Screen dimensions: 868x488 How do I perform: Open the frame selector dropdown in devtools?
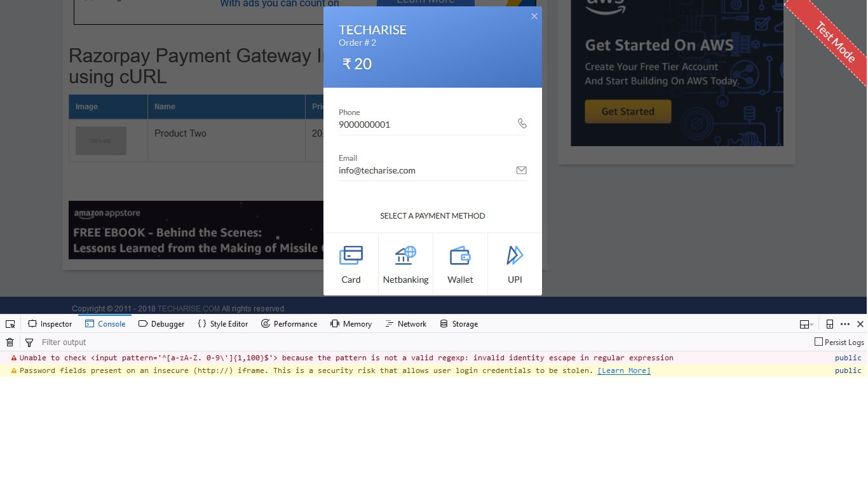(806, 324)
